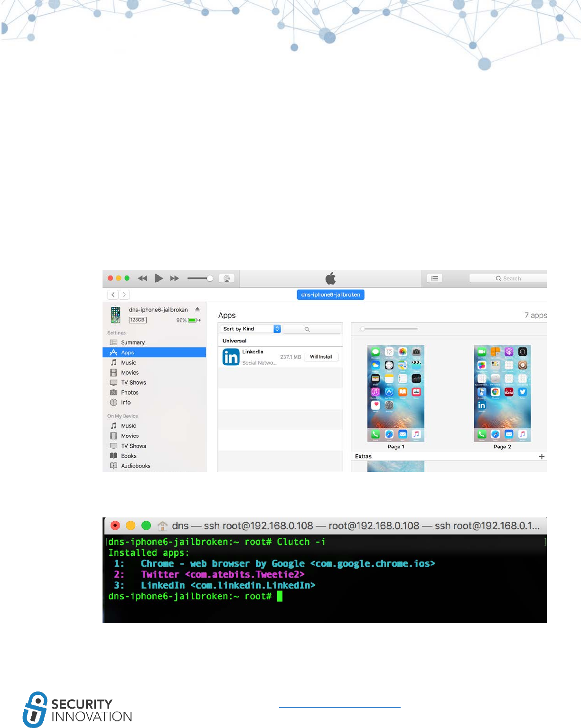Click the iPhone device thumbnail in sidebar
The height and width of the screenshot is (728, 581).
click(116, 315)
